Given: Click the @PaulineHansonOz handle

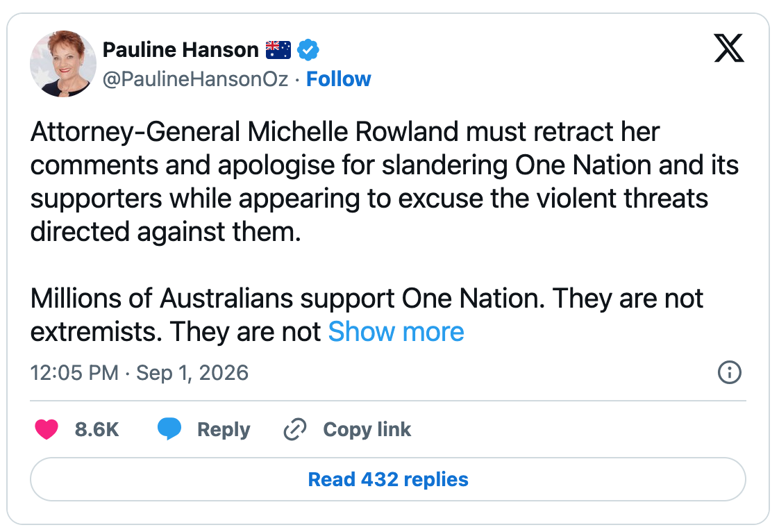Looking at the screenshot, I should pyautogui.click(x=195, y=79).
